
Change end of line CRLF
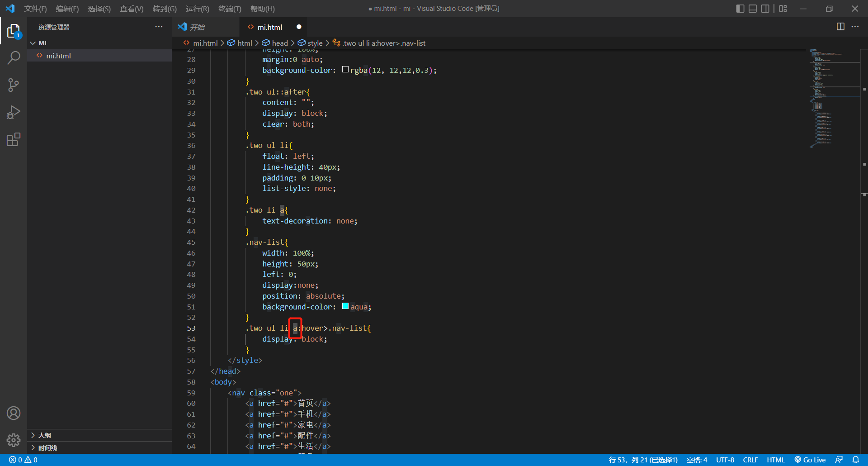coord(750,460)
